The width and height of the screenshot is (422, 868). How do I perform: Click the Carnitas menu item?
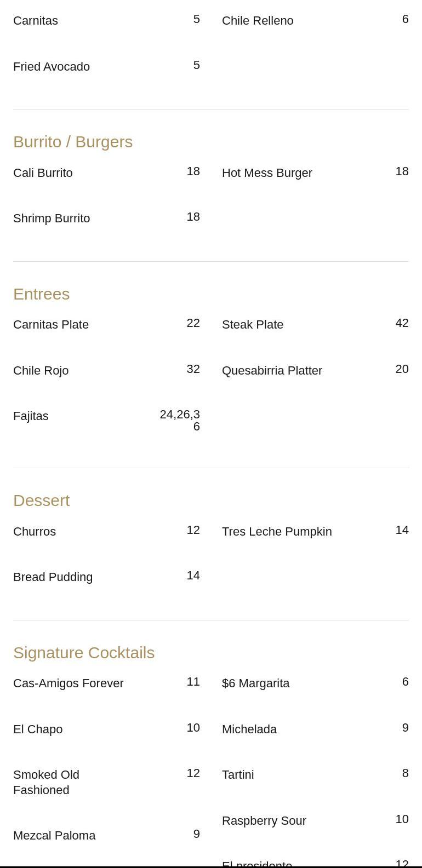tap(36, 21)
